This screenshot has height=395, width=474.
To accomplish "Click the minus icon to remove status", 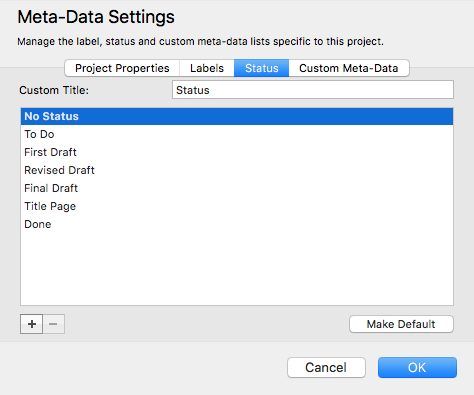I will click(x=53, y=324).
